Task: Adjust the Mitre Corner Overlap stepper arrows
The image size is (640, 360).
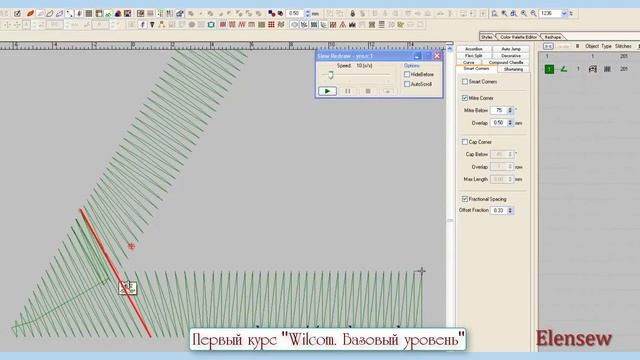Action: [x=510, y=122]
